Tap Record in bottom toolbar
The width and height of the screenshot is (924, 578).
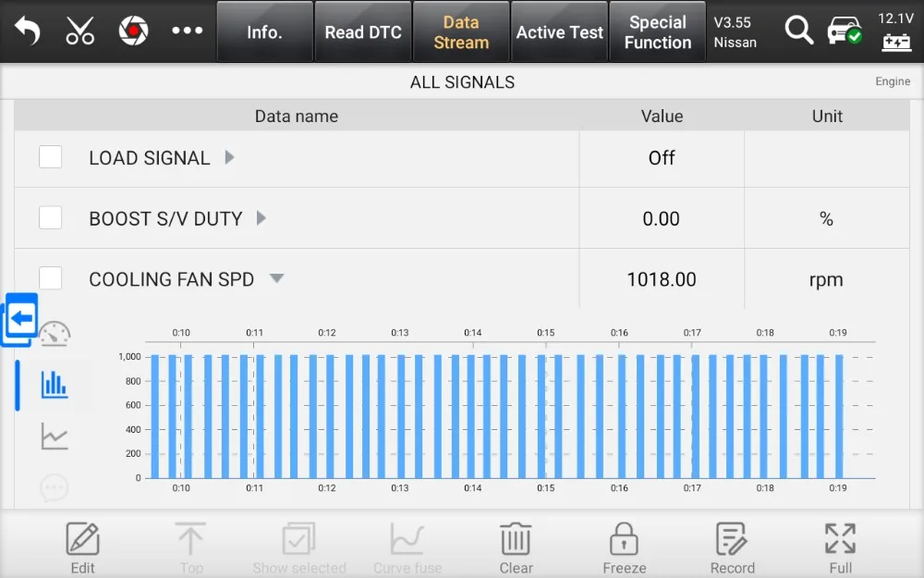click(733, 547)
